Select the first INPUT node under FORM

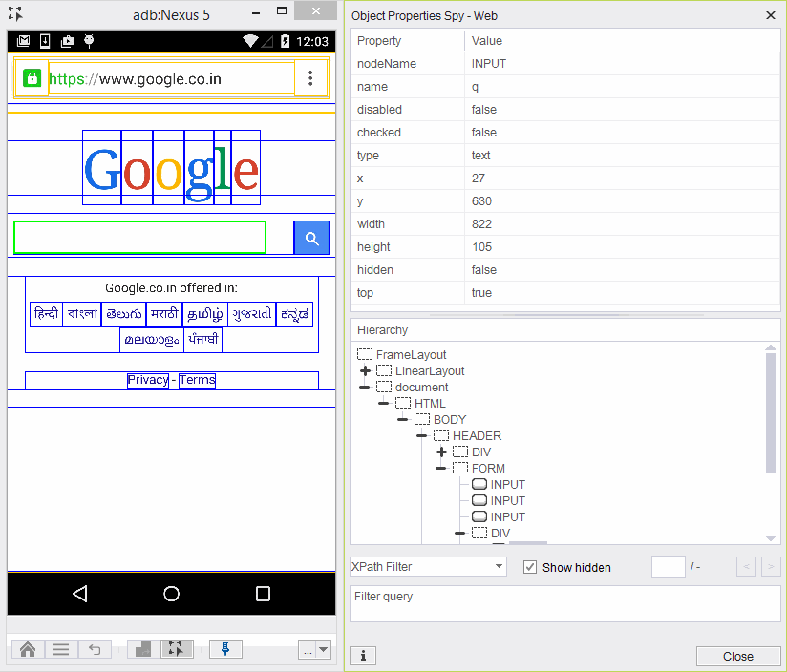pyautogui.click(x=506, y=484)
